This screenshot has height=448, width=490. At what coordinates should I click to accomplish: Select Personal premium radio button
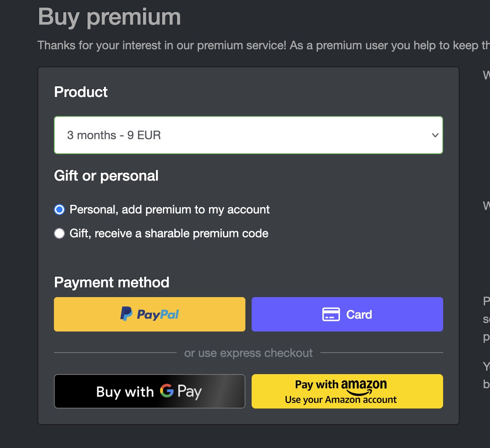tap(59, 210)
